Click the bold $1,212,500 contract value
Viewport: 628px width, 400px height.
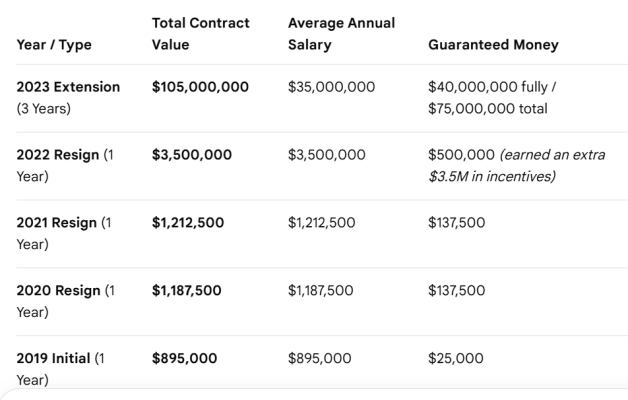tap(188, 223)
